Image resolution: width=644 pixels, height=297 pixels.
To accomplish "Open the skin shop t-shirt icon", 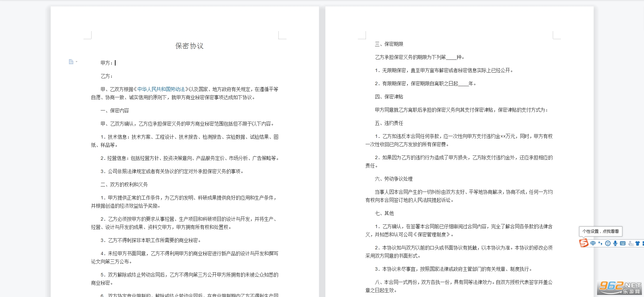I will click(x=638, y=243).
